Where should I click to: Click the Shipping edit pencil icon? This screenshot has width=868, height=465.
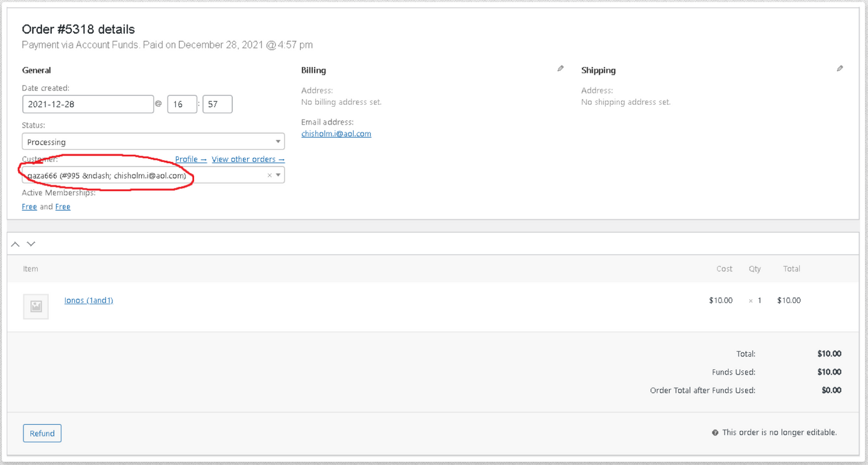click(840, 69)
